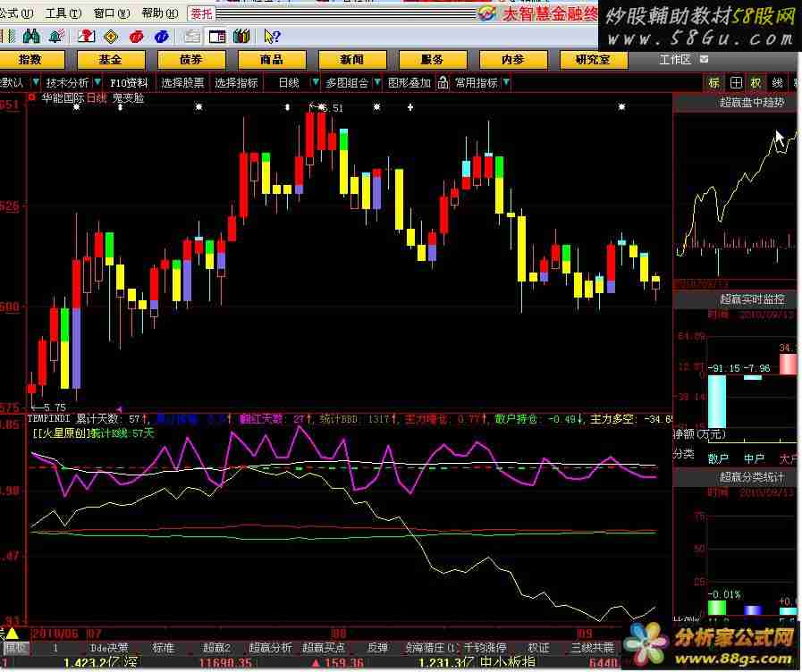This screenshot has width=802, height=672.
Task: Open the 工具(T) menu
Action: (x=63, y=13)
